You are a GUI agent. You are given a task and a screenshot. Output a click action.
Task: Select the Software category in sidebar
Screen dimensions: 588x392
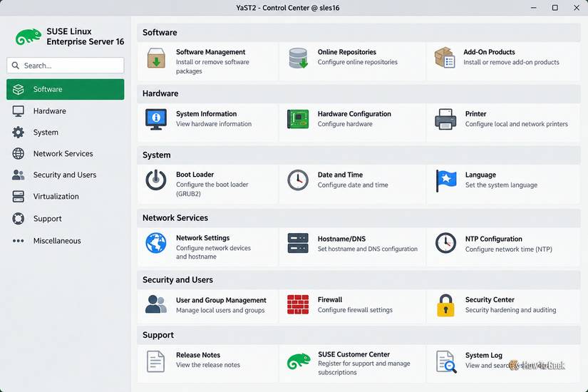(x=66, y=89)
